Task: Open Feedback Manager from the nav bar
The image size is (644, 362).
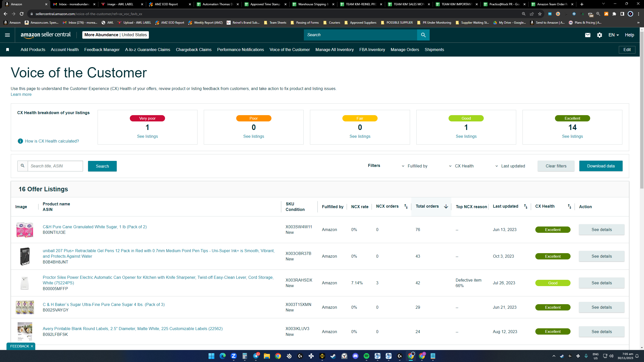Action: pyautogui.click(x=102, y=50)
